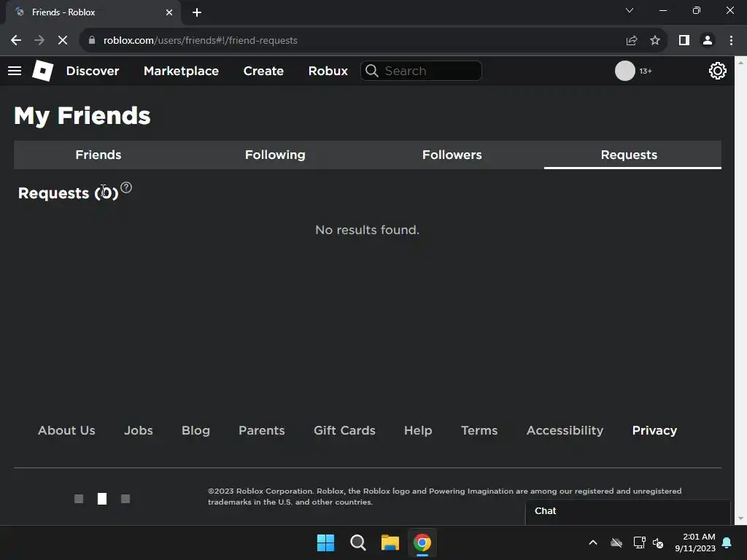Focus the Roblox Search field

pyautogui.click(x=421, y=71)
